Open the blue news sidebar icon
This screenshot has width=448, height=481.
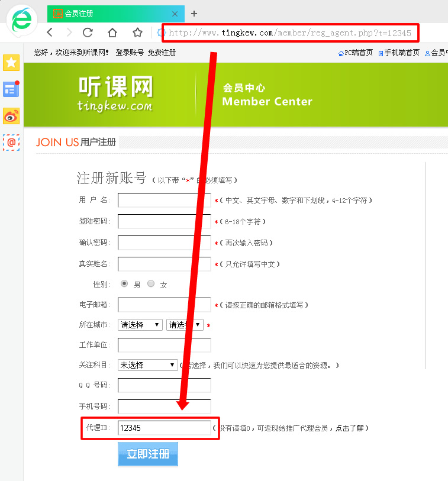point(11,89)
